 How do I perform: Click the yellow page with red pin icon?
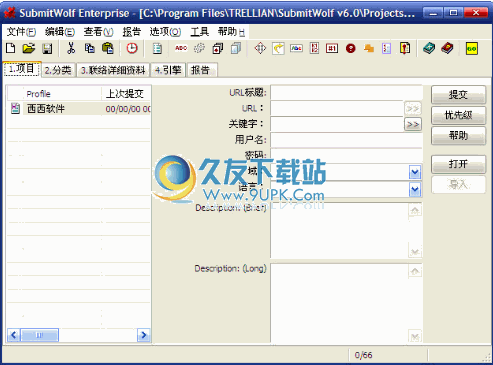[x=405, y=48]
